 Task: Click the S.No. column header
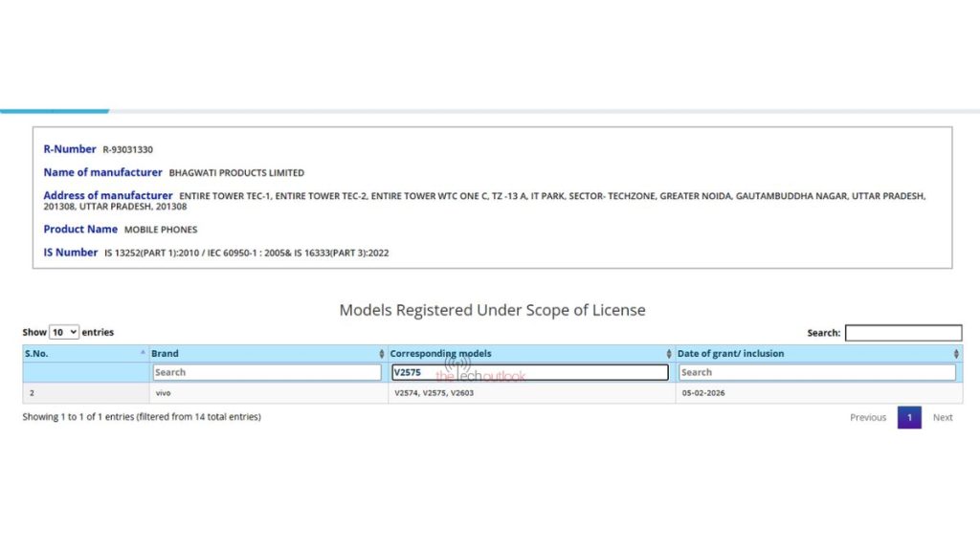tap(85, 354)
